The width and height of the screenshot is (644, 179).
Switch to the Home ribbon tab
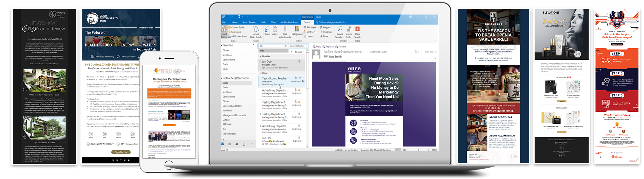point(234,22)
